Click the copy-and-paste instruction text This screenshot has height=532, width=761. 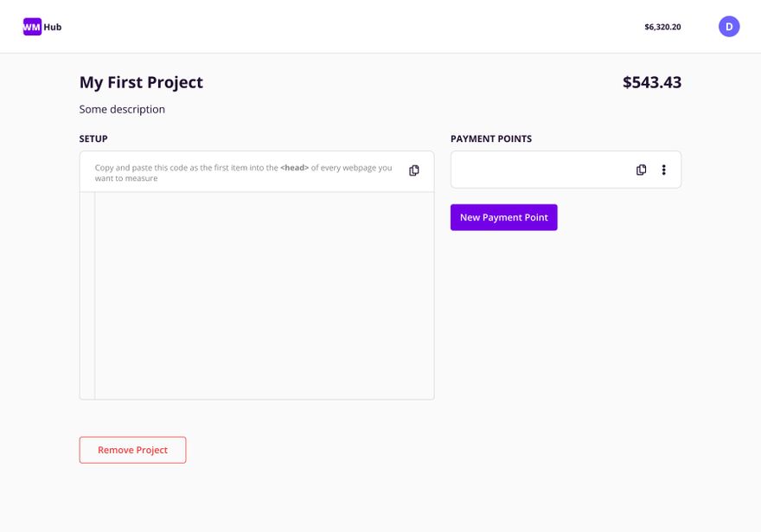click(243, 173)
